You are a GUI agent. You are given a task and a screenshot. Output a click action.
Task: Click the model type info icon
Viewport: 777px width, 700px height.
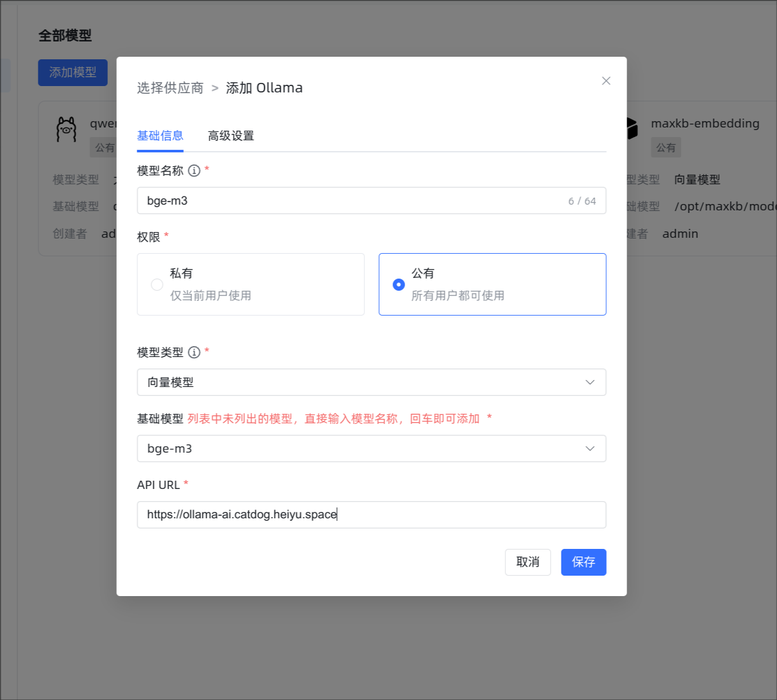pyautogui.click(x=195, y=353)
